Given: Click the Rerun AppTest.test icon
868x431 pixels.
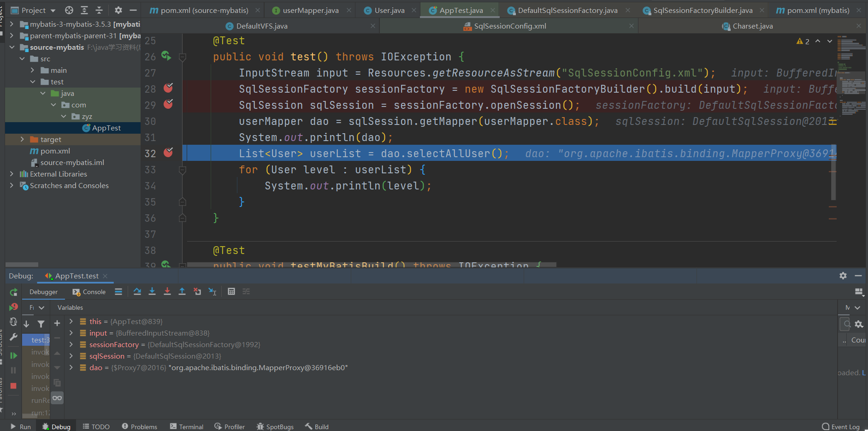Looking at the screenshot, I should [13, 292].
